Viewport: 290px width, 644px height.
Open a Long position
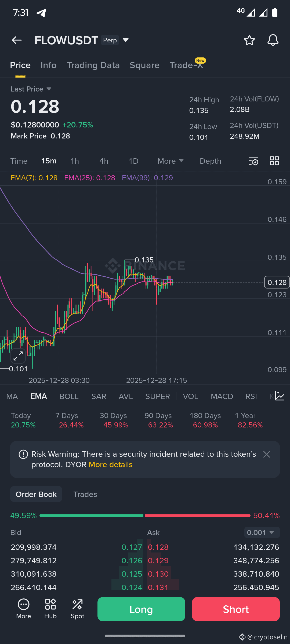coord(141,609)
